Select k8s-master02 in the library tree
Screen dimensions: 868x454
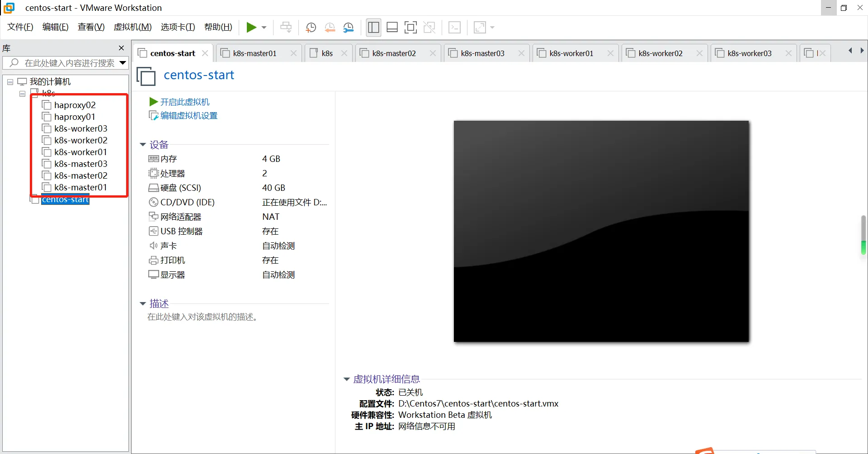(x=80, y=175)
